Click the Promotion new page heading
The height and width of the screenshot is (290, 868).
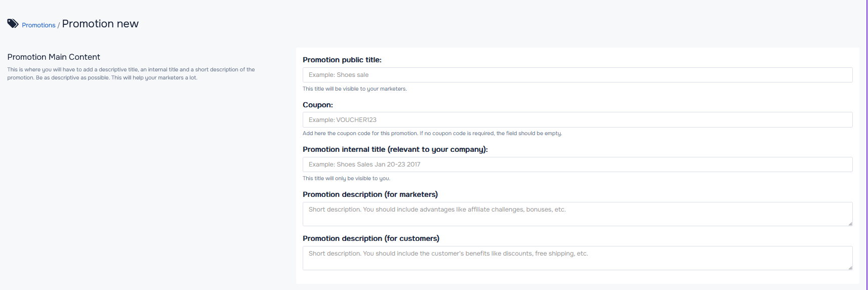100,24
